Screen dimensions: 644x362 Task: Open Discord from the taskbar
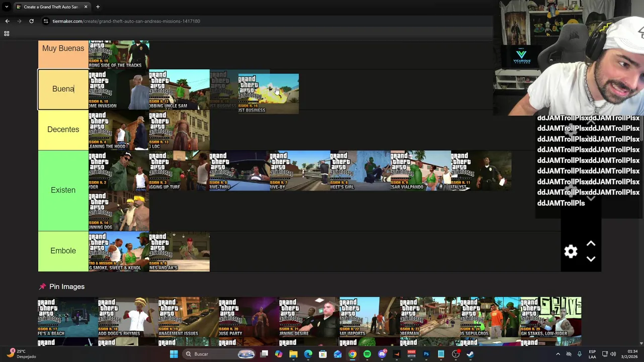click(x=382, y=354)
